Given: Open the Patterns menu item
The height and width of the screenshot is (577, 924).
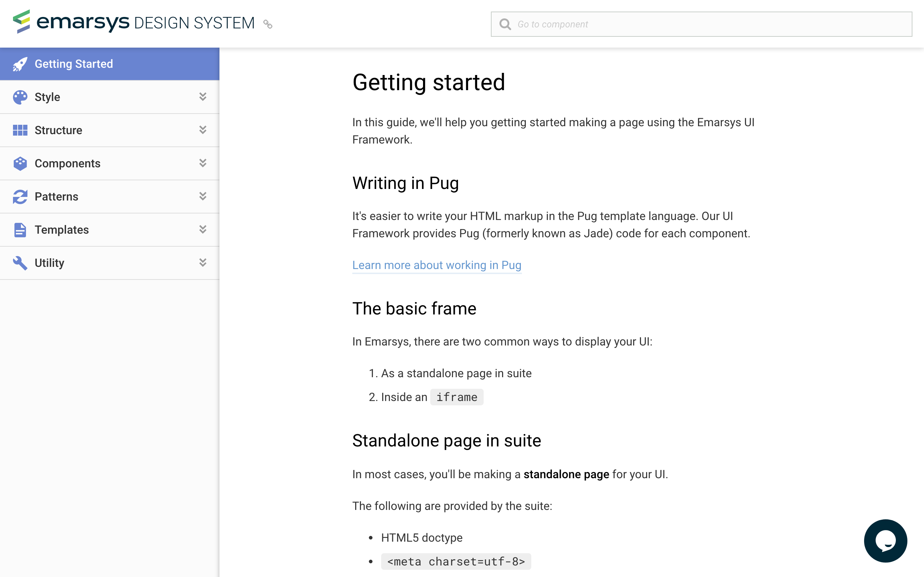Looking at the screenshot, I should click(57, 197).
